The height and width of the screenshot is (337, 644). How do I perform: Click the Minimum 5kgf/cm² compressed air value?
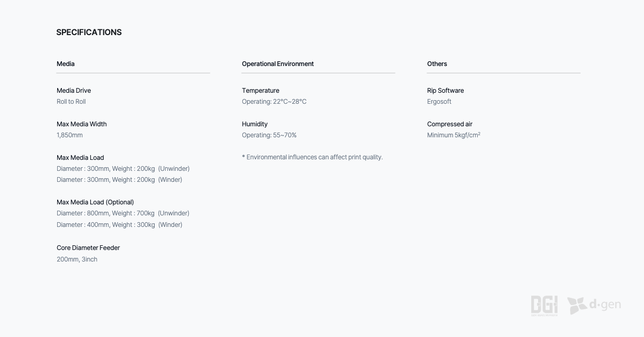point(454,135)
